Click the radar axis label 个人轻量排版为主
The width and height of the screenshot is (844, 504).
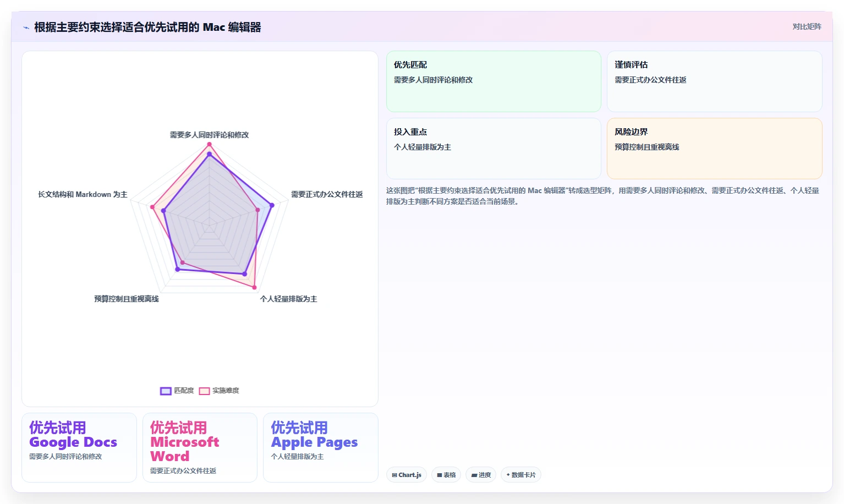[288, 299]
